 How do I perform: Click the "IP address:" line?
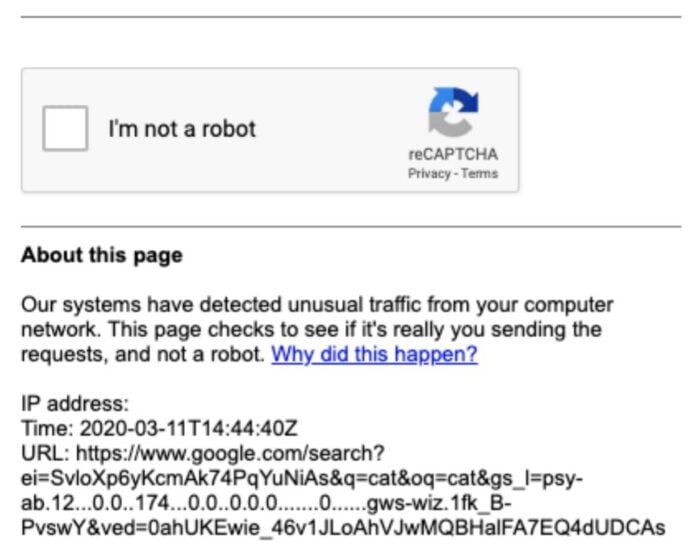tap(75, 405)
